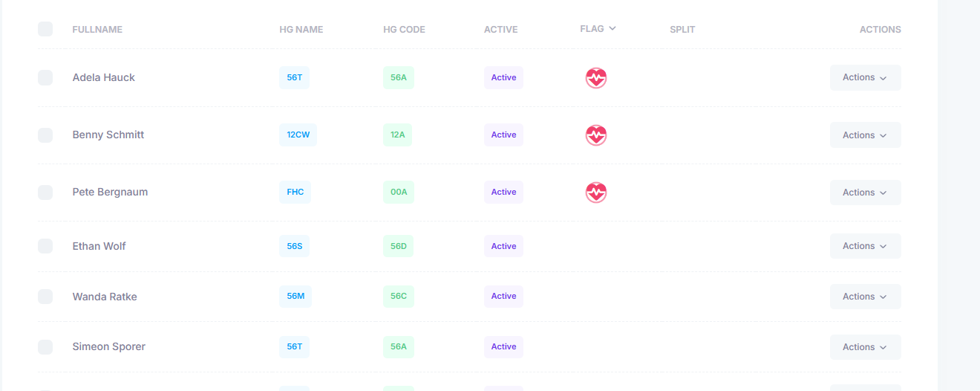Select the checkbox for Ethan Wolf
The image size is (980, 391).
point(45,246)
